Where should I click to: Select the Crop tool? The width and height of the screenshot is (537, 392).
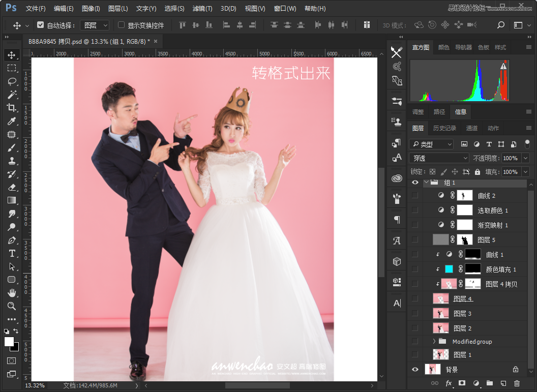tap(12, 108)
